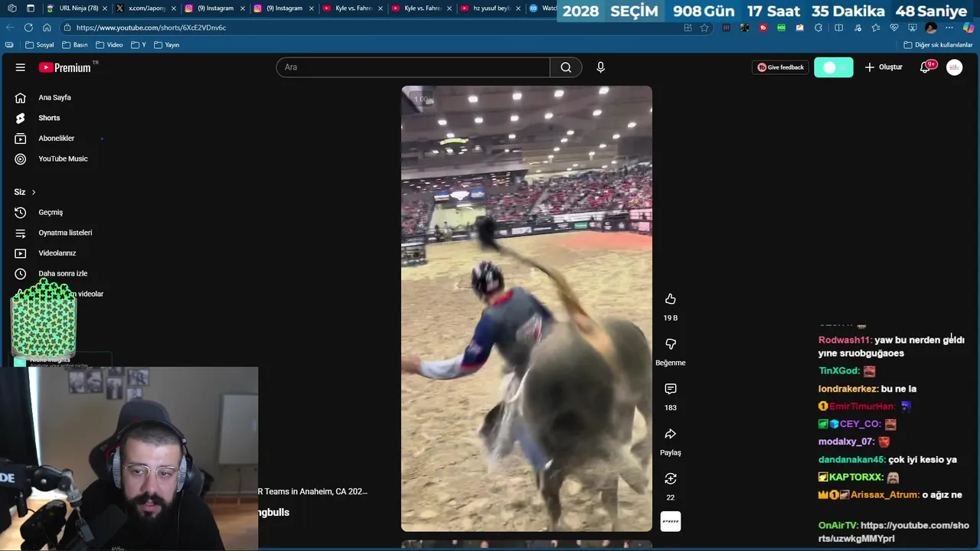
Task: Click the Paylaş share arrow icon
Action: click(x=670, y=434)
